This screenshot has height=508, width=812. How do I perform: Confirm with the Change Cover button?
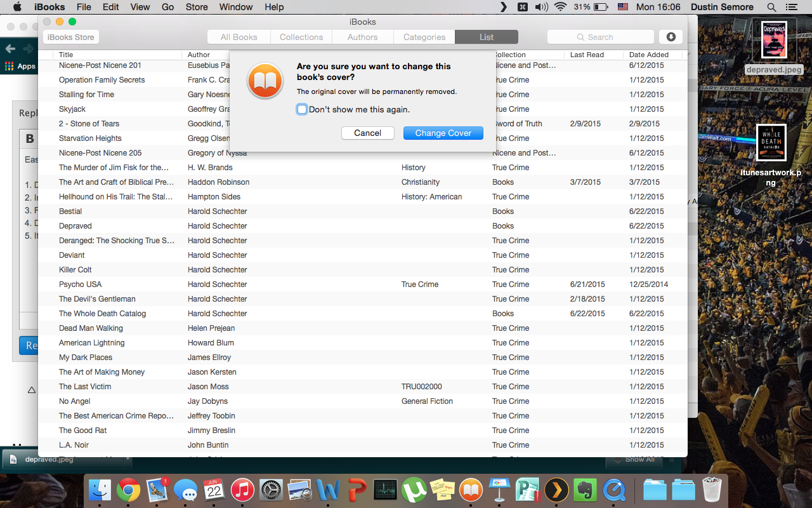coord(443,133)
